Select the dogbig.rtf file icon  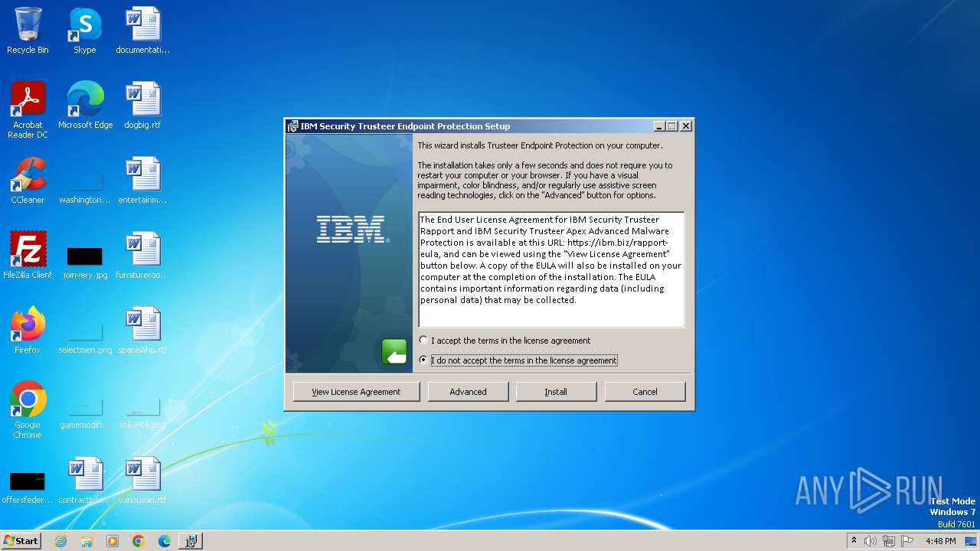click(143, 106)
